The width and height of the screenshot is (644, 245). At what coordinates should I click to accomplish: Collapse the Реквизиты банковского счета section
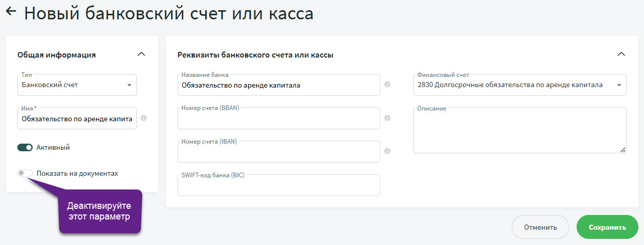[621, 54]
